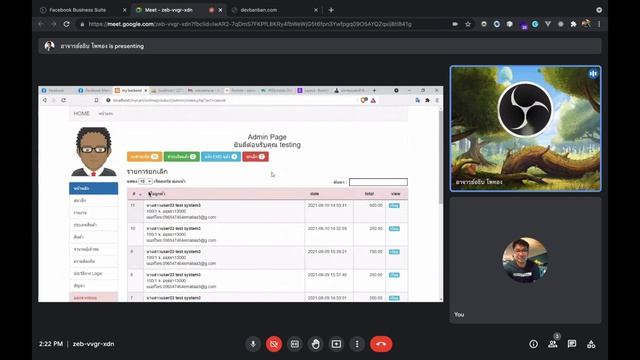Select the 'You' self-view tile

(x=525, y=260)
